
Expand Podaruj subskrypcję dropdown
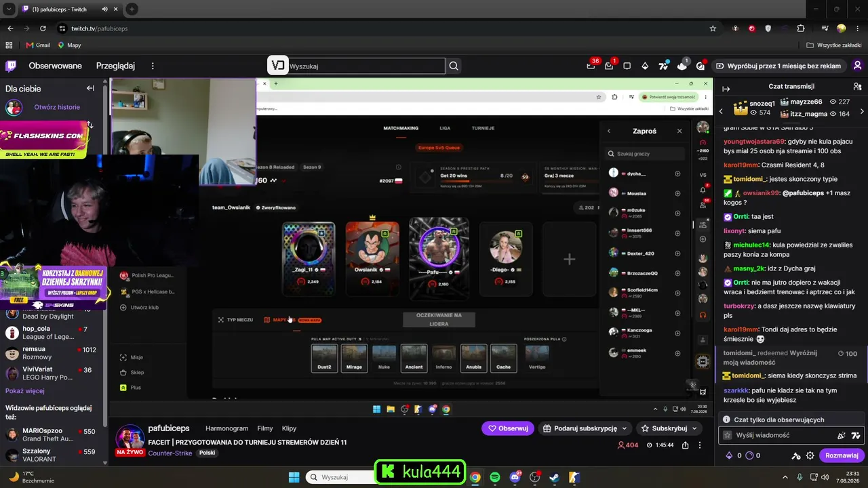coord(625,428)
